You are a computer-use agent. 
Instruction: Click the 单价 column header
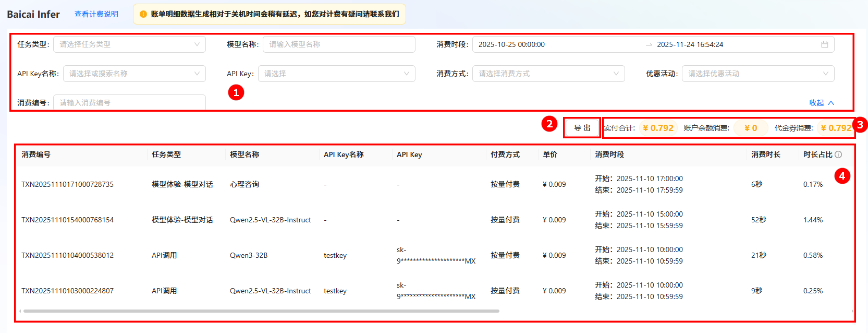click(x=550, y=154)
